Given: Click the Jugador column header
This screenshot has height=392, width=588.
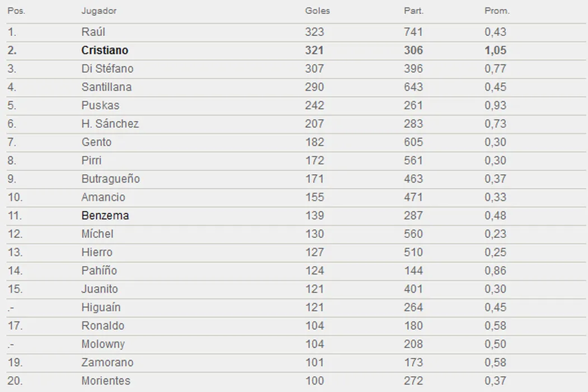Looking at the screenshot, I should pos(99,11).
